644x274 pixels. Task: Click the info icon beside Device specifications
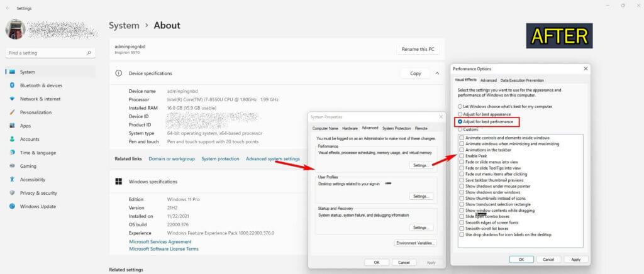tap(119, 73)
